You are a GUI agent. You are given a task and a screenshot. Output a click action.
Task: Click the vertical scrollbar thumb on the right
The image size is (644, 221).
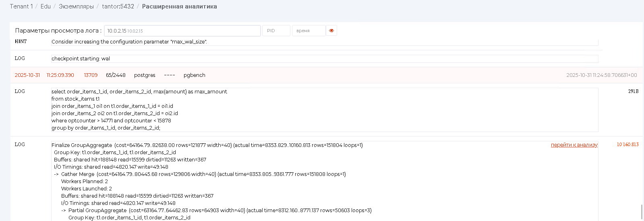click(x=642, y=212)
